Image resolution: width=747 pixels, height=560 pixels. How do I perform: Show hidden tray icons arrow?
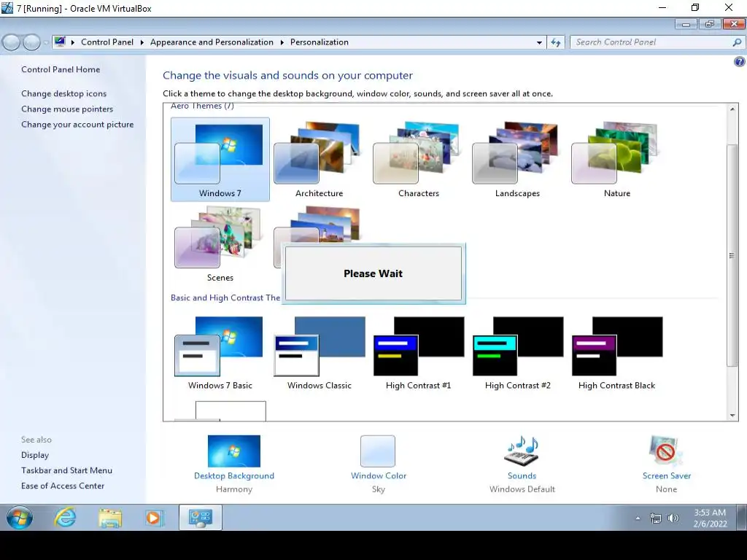(638, 518)
